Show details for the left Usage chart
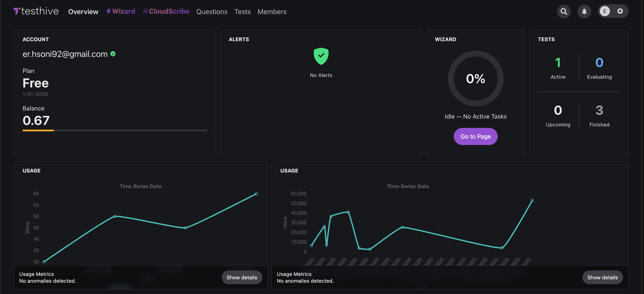The width and height of the screenshot is (644, 294). pos(242,277)
